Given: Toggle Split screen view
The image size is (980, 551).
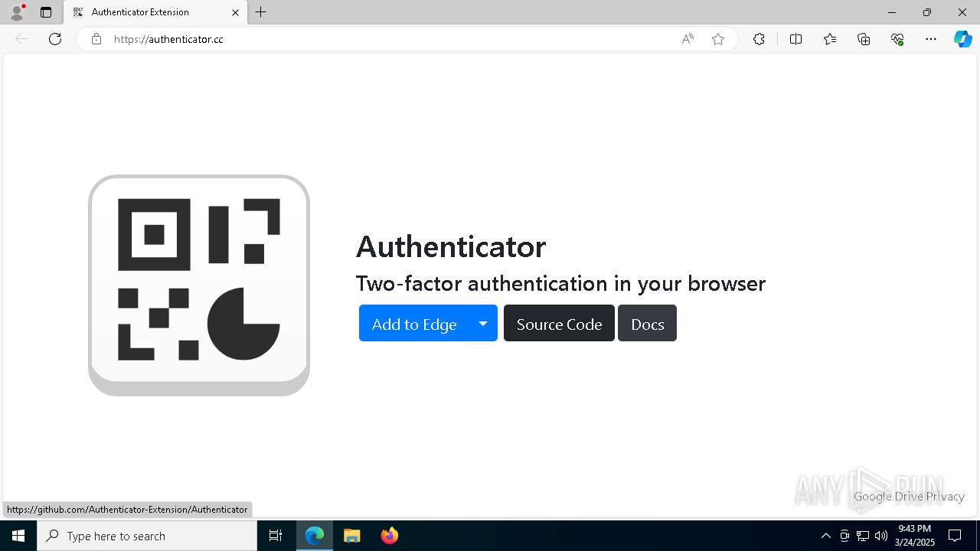Looking at the screenshot, I should tap(795, 39).
